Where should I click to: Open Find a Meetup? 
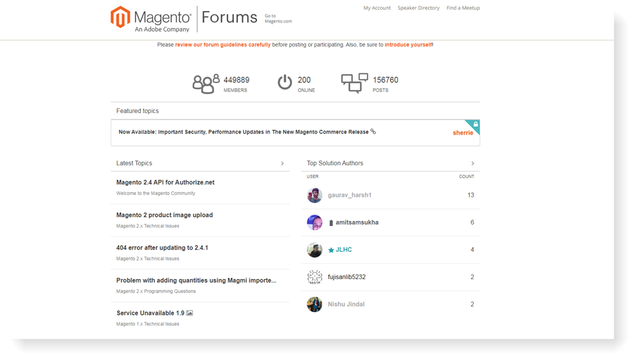click(463, 8)
